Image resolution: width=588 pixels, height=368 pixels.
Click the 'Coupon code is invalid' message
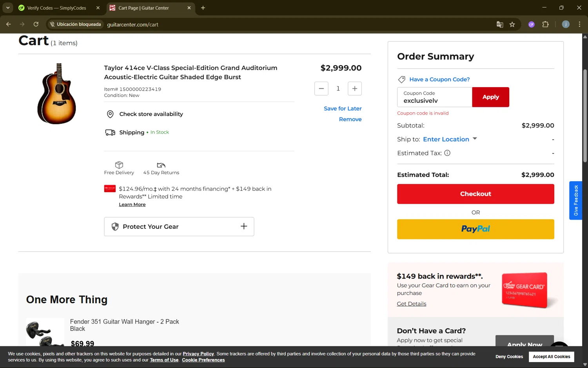tap(423, 113)
